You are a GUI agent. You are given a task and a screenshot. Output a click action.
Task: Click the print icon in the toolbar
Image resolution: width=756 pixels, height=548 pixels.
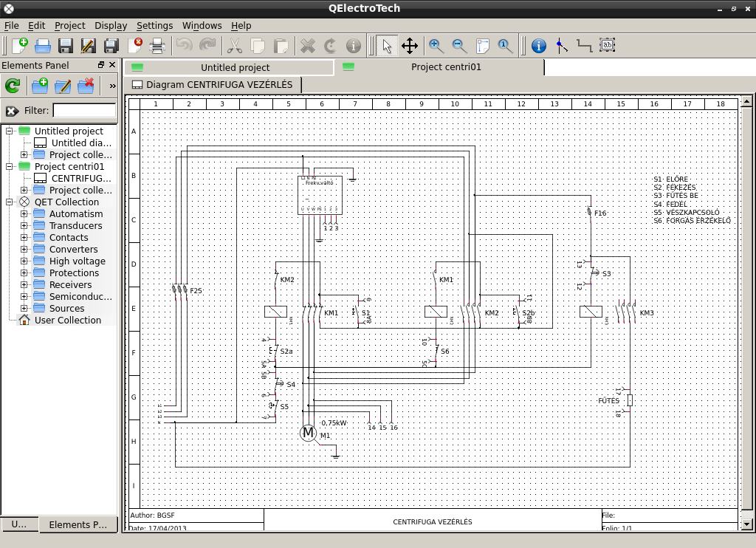click(x=157, y=46)
